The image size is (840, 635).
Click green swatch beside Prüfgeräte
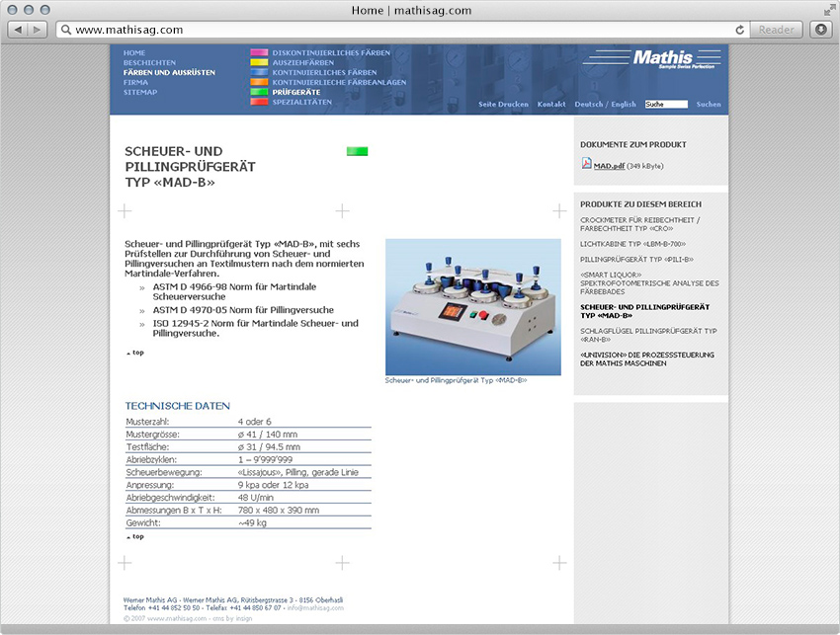coord(259,92)
